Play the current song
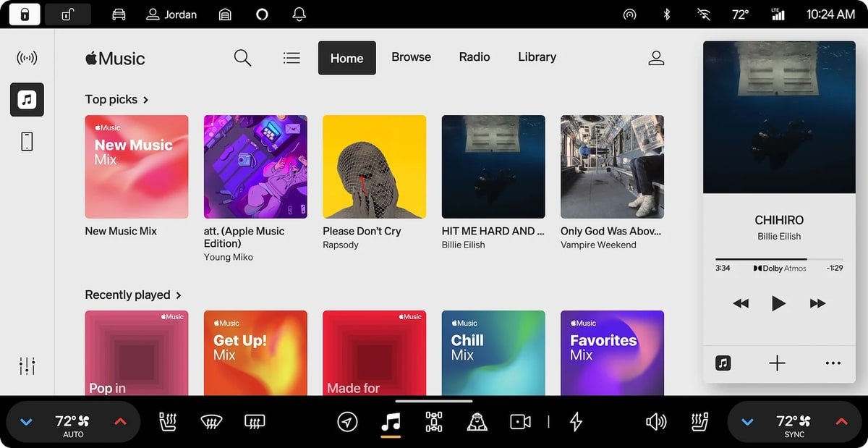The image size is (868, 448). click(x=778, y=303)
